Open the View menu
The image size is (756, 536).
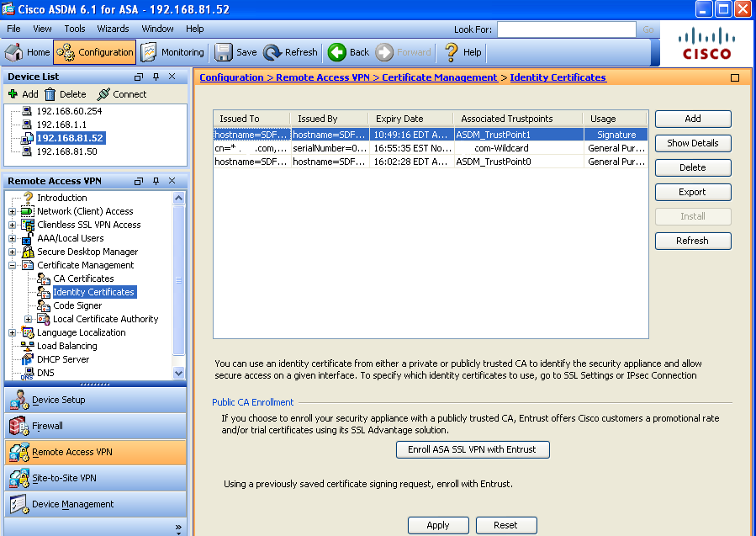(42, 29)
